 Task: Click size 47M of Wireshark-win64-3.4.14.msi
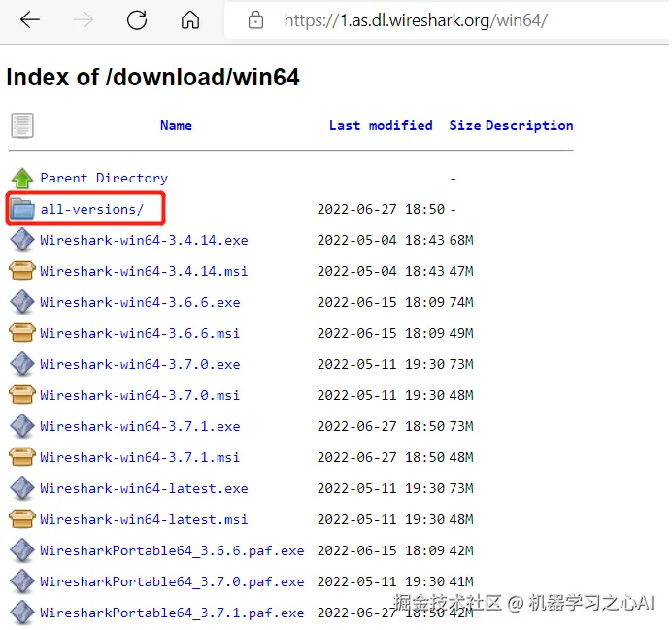(461, 271)
